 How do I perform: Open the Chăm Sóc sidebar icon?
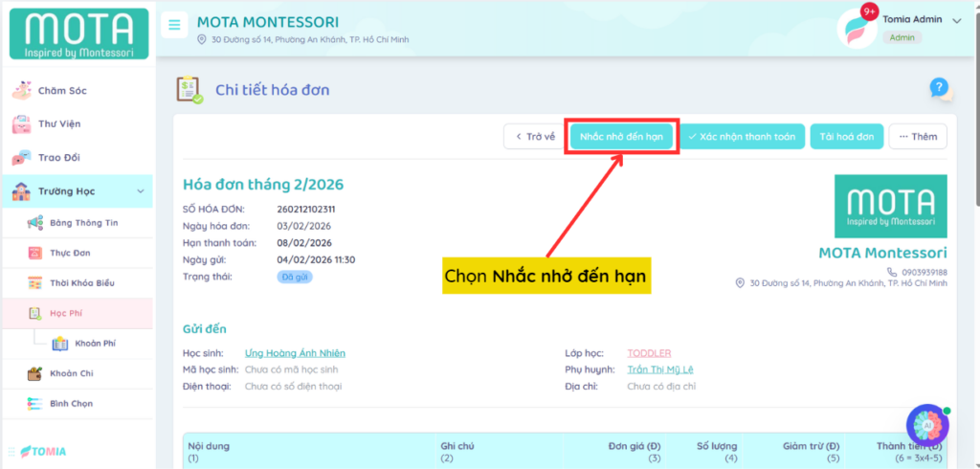(x=22, y=91)
